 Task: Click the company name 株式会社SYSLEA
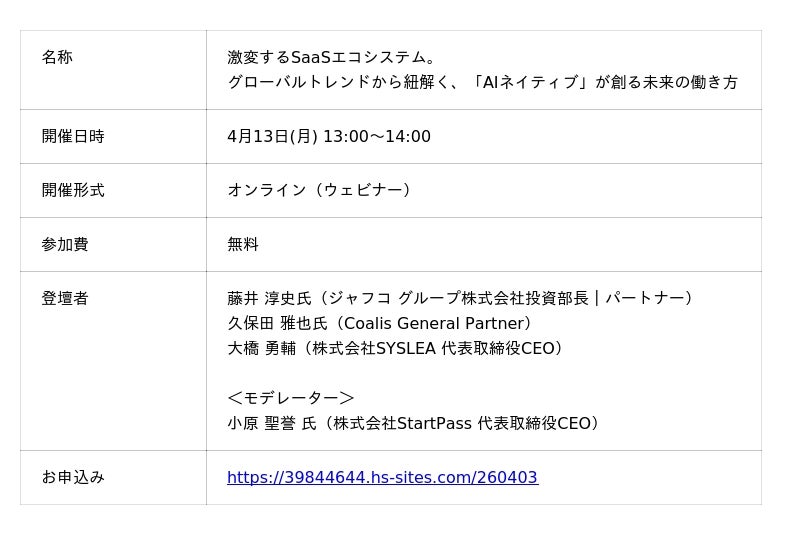tap(374, 349)
